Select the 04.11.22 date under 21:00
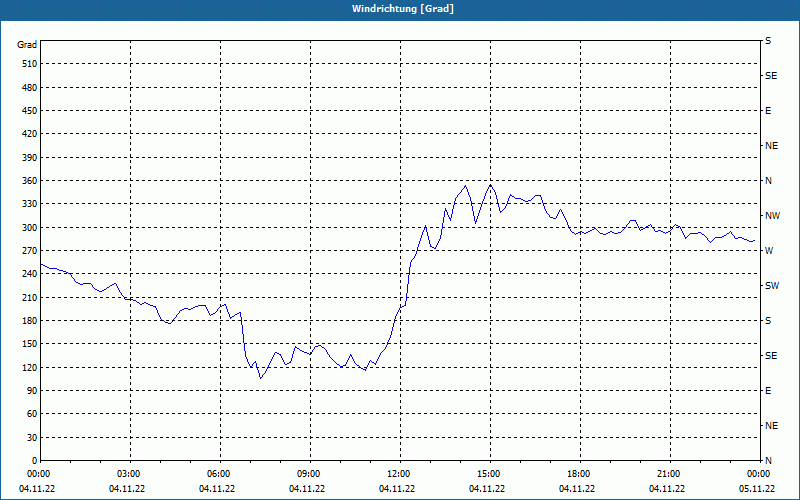Image resolution: width=800 pixels, height=500 pixels. [x=667, y=489]
